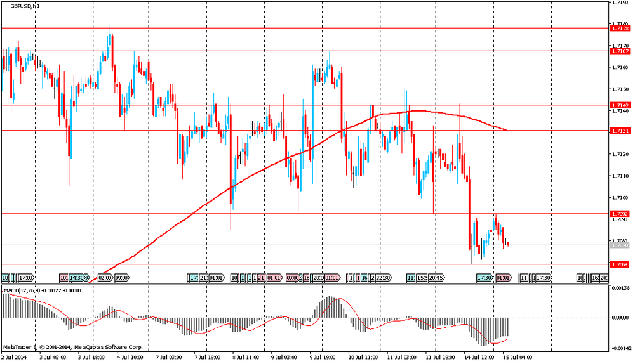
Task: Select the 1.7167 red price level label
Action: [620, 51]
